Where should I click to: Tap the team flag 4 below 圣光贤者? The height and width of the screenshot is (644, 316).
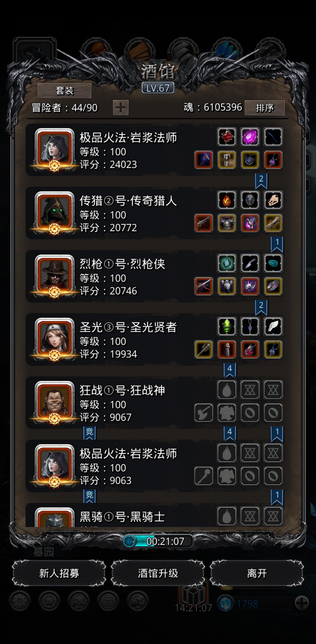point(230,369)
